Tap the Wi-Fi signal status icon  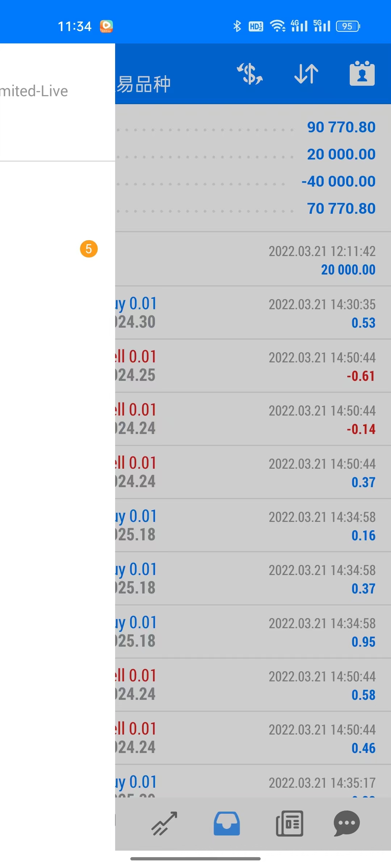click(x=278, y=26)
